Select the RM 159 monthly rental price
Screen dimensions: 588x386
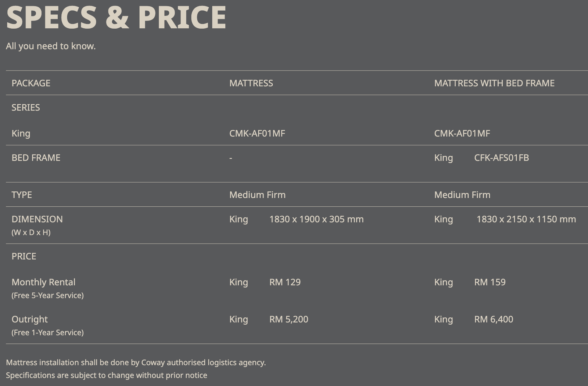click(490, 282)
